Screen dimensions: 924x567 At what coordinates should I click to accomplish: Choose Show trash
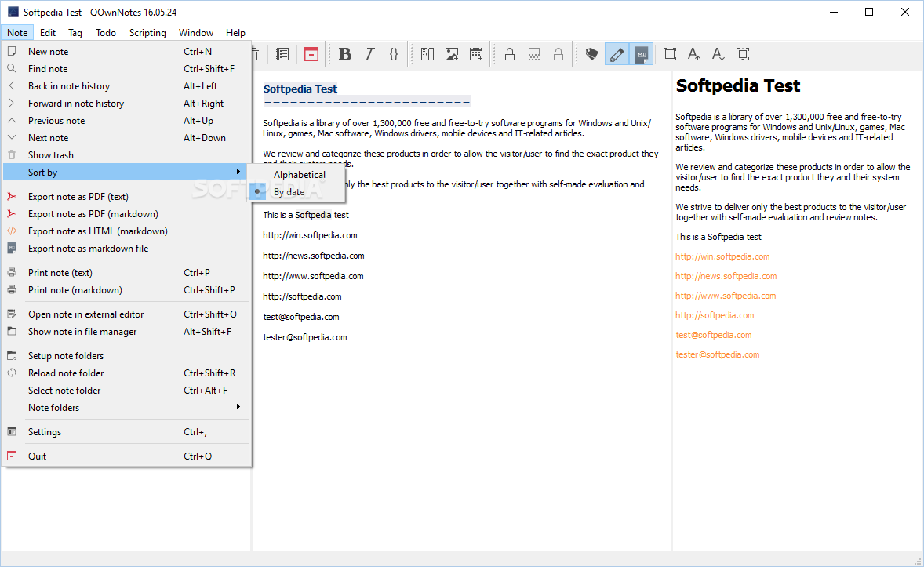coord(126,155)
